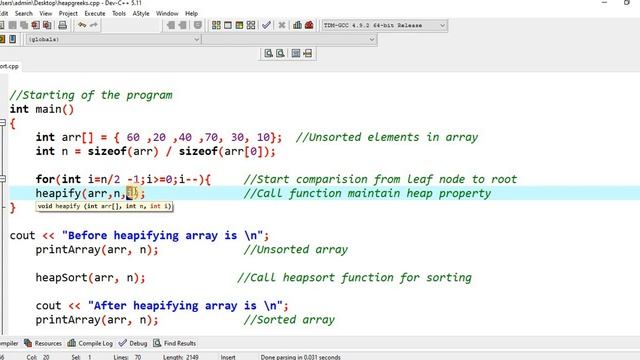
Task: Click the Goto function icon
Action: pos(296,53)
